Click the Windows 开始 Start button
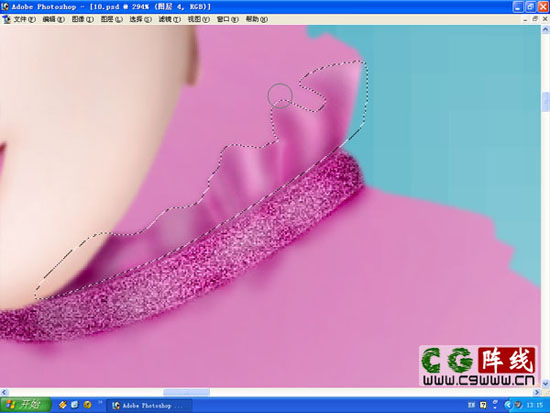The width and height of the screenshot is (550, 413). (x=25, y=405)
